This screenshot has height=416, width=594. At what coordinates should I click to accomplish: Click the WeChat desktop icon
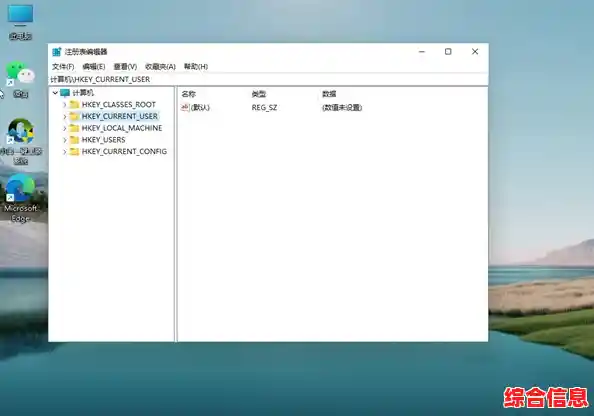pos(20,79)
